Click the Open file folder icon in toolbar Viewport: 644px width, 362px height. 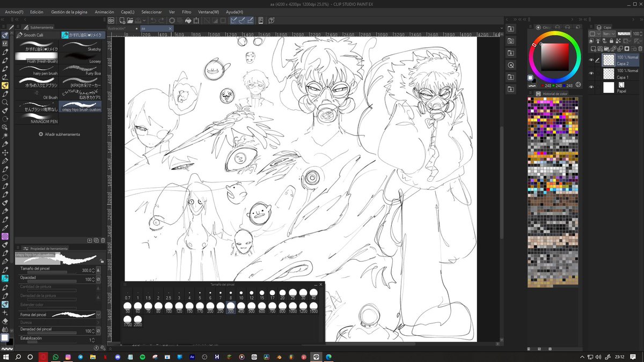130,20
